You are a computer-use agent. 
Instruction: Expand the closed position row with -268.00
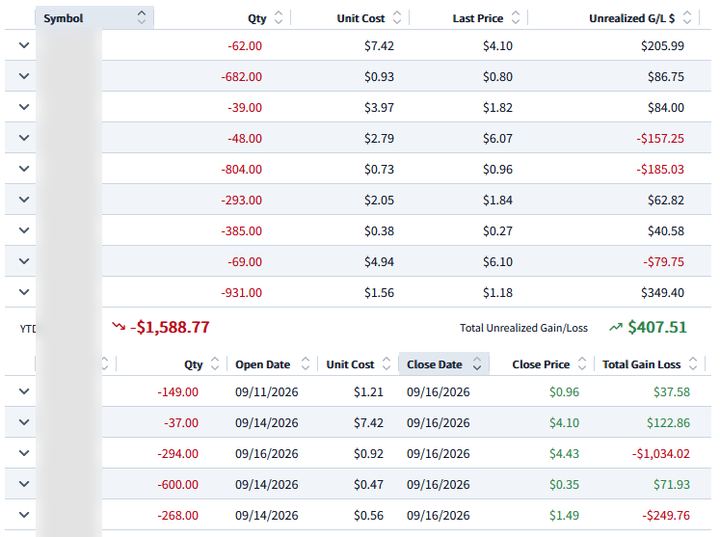pos(24,514)
